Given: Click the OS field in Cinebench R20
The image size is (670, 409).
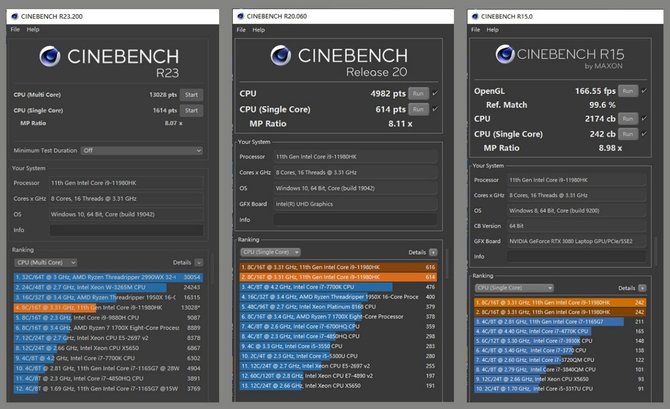Looking at the screenshot, I should click(356, 188).
